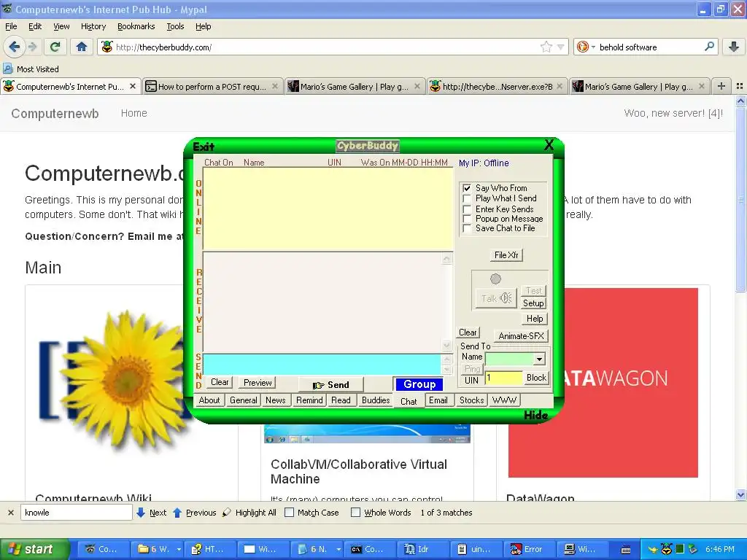Open the address bar history dropdown arrow
747x560 pixels.
tap(561, 47)
